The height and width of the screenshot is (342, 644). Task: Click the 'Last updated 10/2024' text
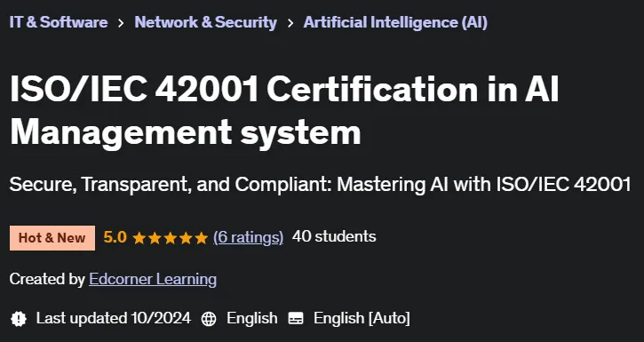pyautogui.click(x=114, y=318)
